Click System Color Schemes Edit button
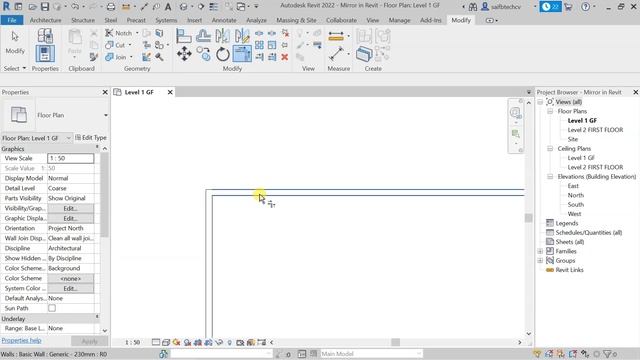This screenshot has height=360, width=640. pyautogui.click(x=70, y=289)
